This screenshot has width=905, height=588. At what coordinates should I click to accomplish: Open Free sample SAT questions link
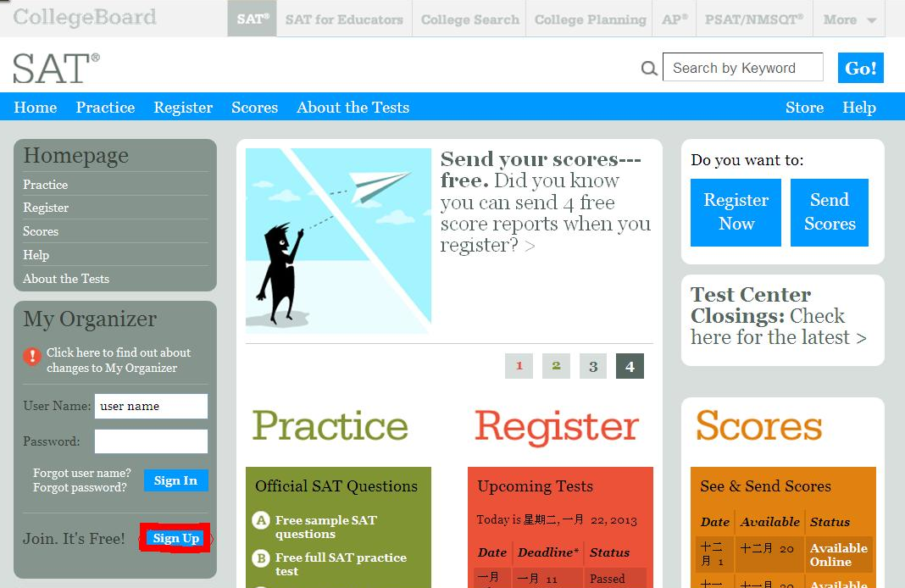[x=326, y=527]
